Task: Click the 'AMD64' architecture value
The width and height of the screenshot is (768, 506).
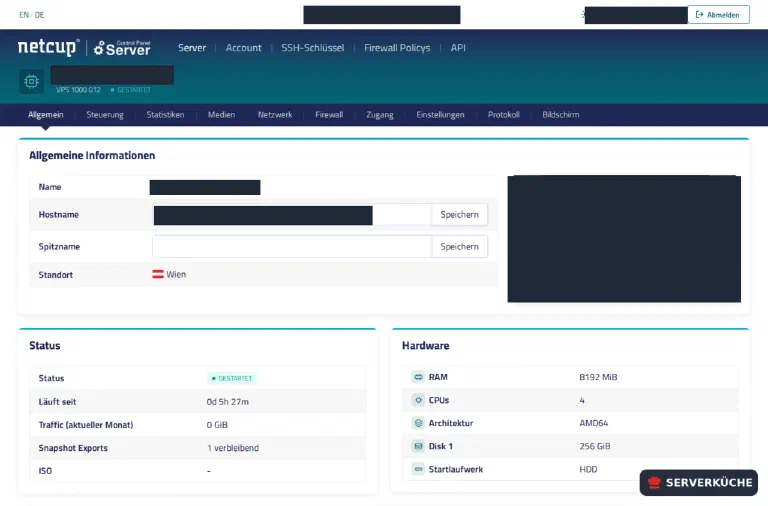Action: (594, 423)
